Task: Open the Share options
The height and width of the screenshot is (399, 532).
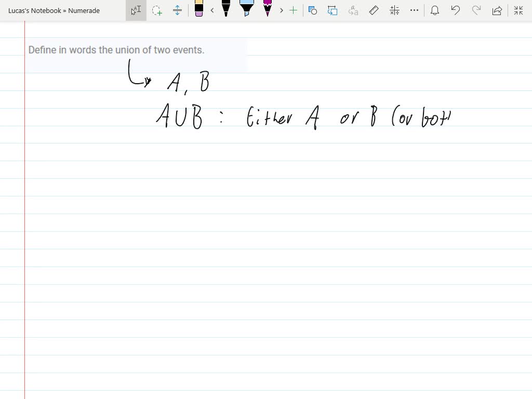Action: [x=496, y=9]
